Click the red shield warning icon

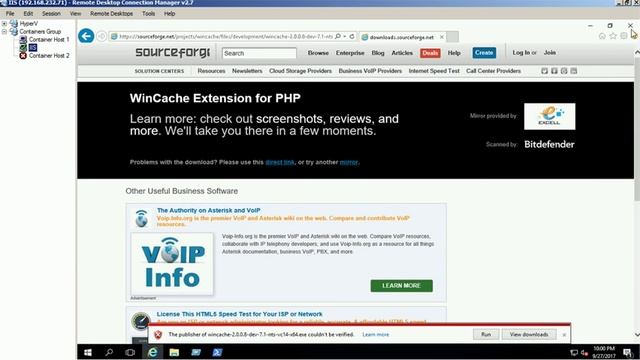[158, 335]
